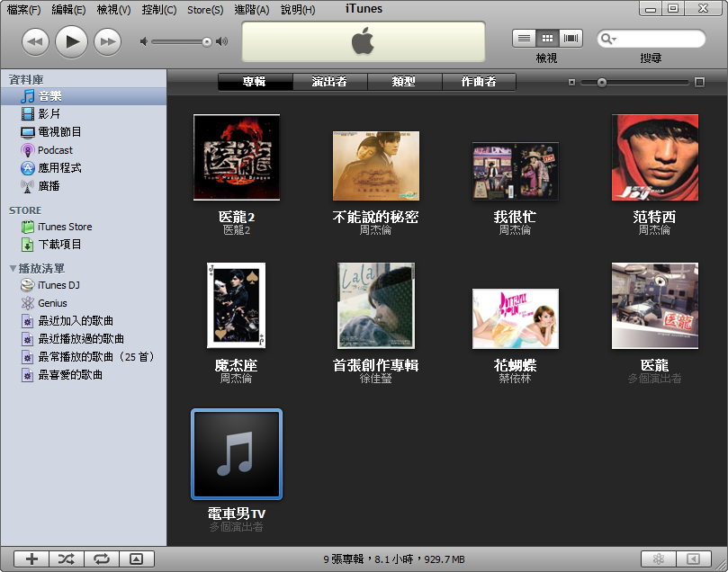Select the 医龍 album cover with operating room
This screenshot has height=572, width=728.
pyautogui.click(x=654, y=306)
